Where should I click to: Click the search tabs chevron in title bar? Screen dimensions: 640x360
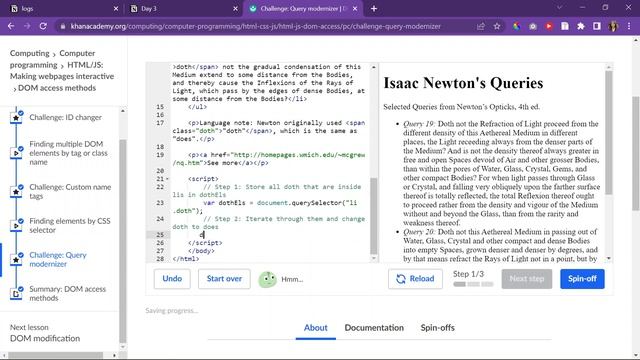coord(560,8)
